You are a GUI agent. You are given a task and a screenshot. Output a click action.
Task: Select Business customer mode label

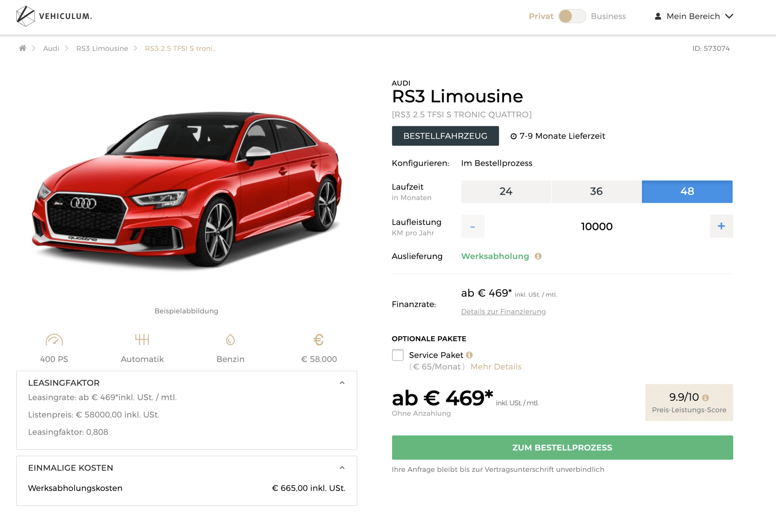coord(608,16)
